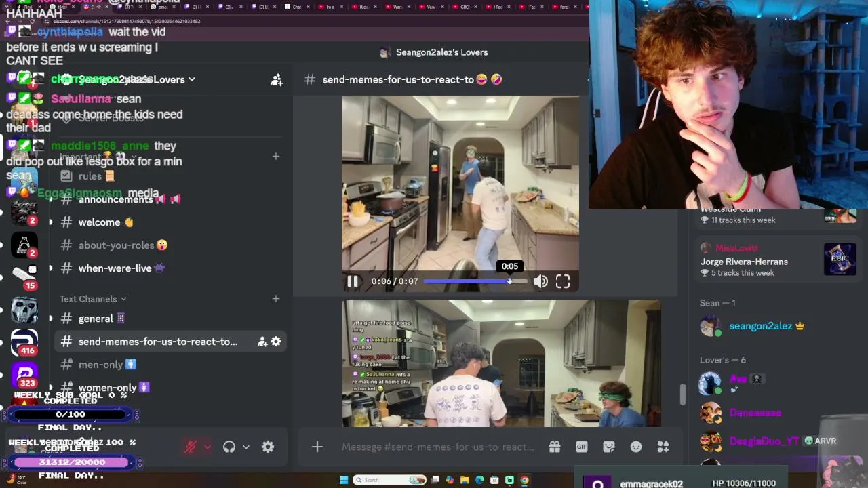
Task: Unmute the microphone in the user panel
Action: 191,447
